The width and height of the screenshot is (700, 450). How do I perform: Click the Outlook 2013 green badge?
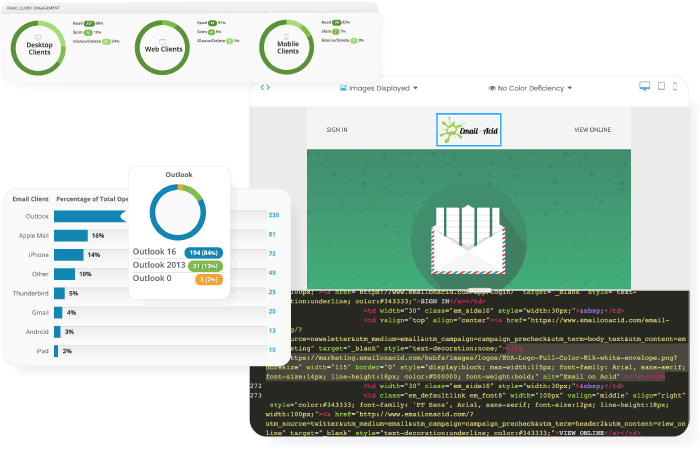click(x=205, y=266)
